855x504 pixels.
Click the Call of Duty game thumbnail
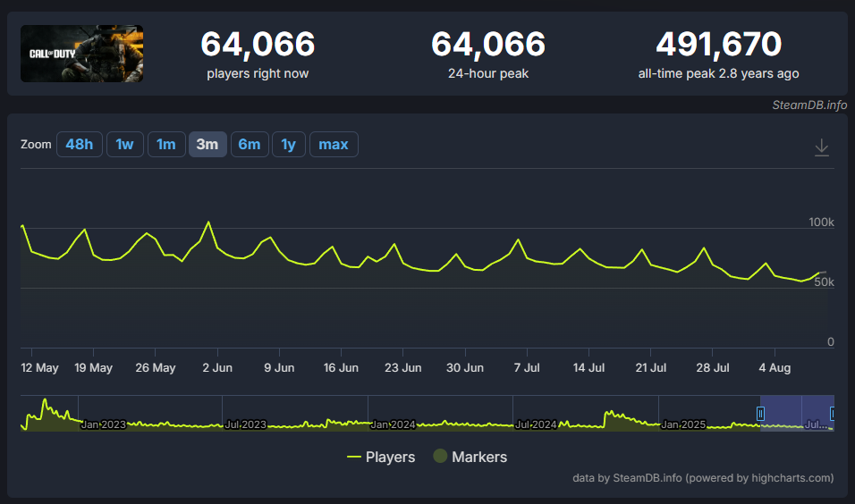[x=81, y=54]
